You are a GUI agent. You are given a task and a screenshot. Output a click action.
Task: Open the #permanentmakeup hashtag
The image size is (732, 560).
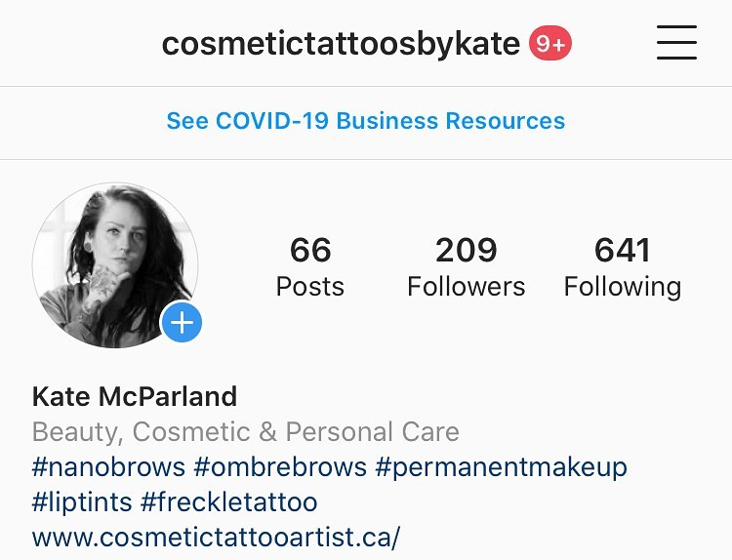click(x=501, y=467)
